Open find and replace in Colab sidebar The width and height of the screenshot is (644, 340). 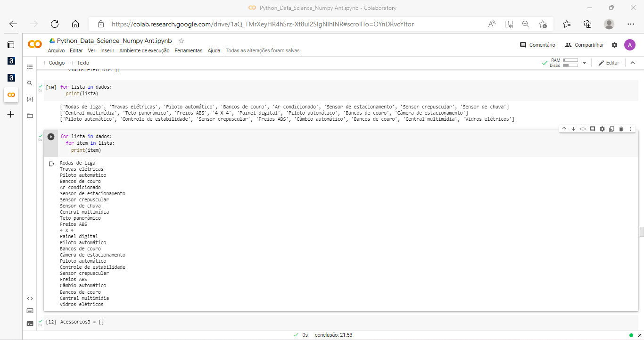(30, 83)
